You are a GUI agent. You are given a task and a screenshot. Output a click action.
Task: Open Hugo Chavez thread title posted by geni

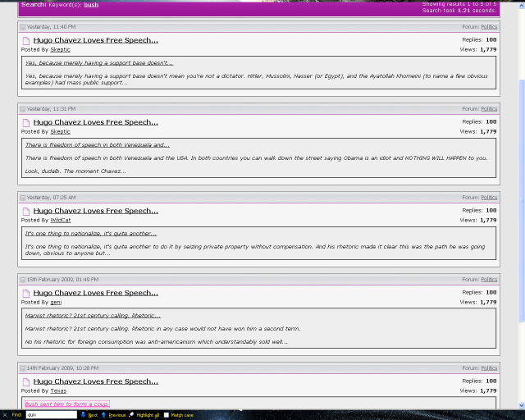click(95, 293)
